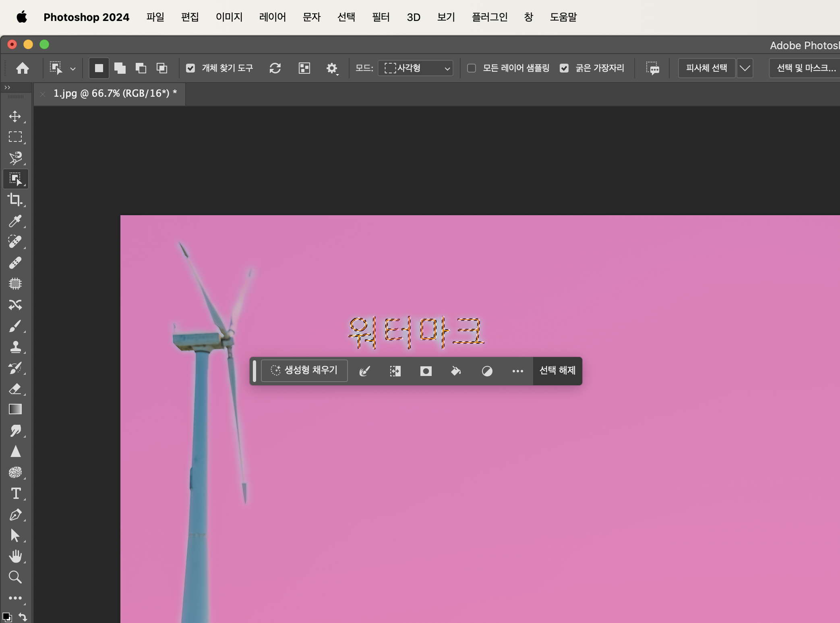
Task: Open the 필터 menu
Action: coord(381,17)
